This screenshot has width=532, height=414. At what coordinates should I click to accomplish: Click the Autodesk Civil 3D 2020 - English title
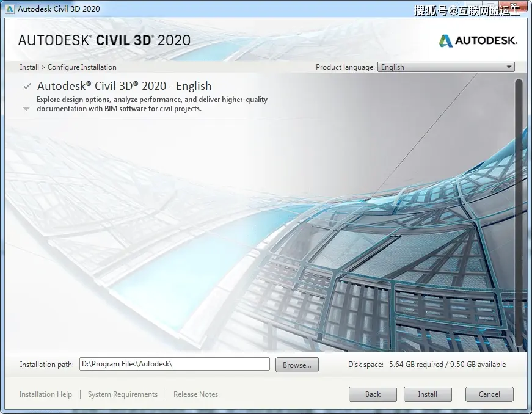[124, 86]
